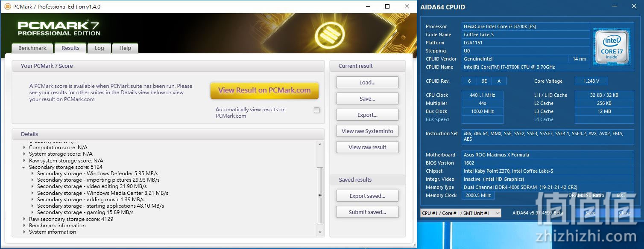Click the CPUID Name value i7-8700K CPU @ 3.70GHz
The height and width of the screenshot is (249, 644).
point(526,67)
